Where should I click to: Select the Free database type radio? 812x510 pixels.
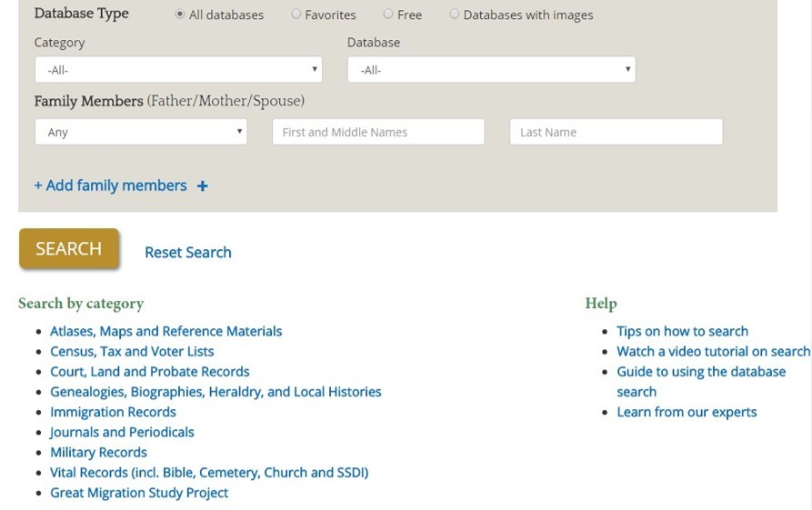[388, 14]
